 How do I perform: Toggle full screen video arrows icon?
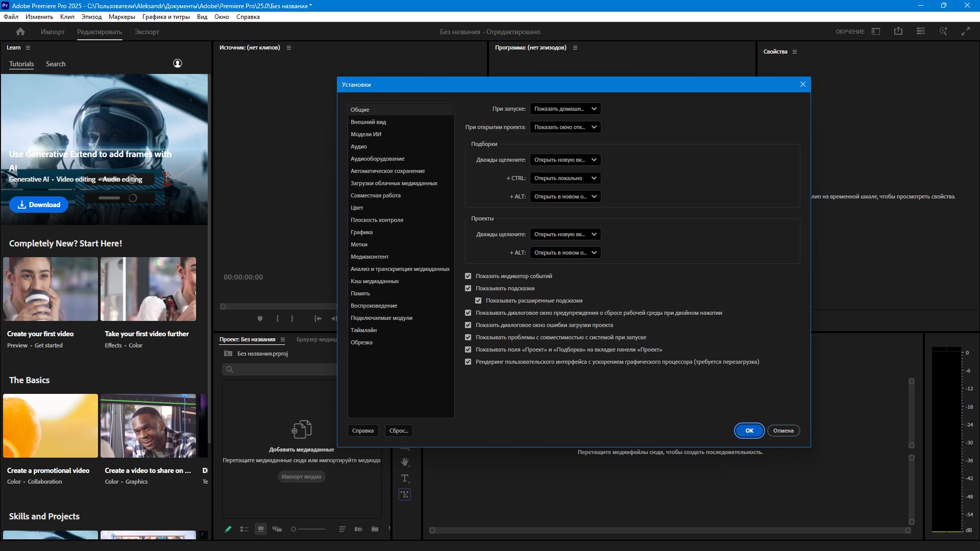(966, 32)
